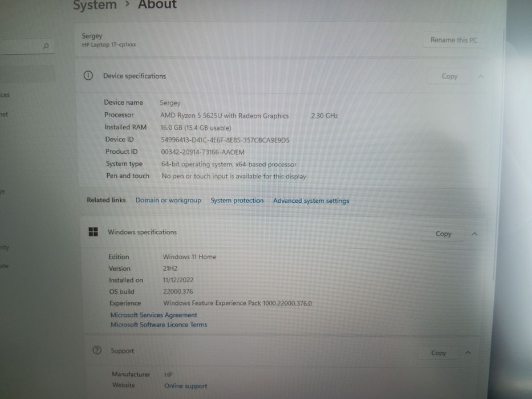Screen dimensions: 532x399
Task: Open System protection link
Action: pos(237,201)
